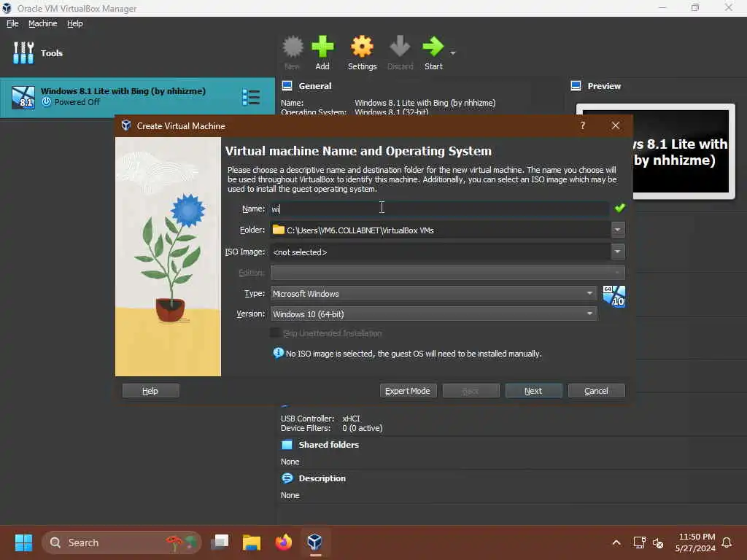The width and height of the screenshot is (747, 560).
Task: Click the Windows 10 64-bit OS type icon
Action: (614, 296)
